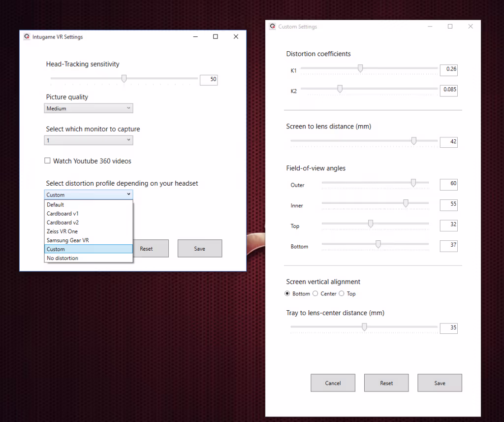The width and height of the screenshot is (504, 422).
Task: Select Bottom screen vertical alignment
Action: (x=287, y=293)
